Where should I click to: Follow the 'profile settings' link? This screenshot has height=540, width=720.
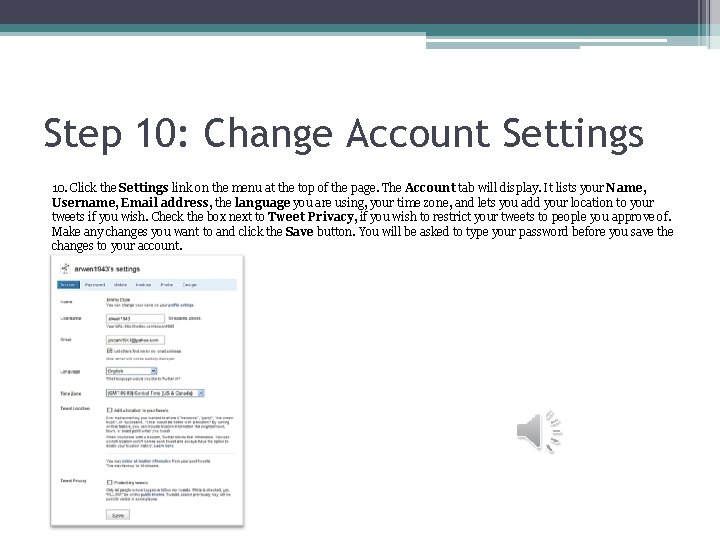coord(180,305)
